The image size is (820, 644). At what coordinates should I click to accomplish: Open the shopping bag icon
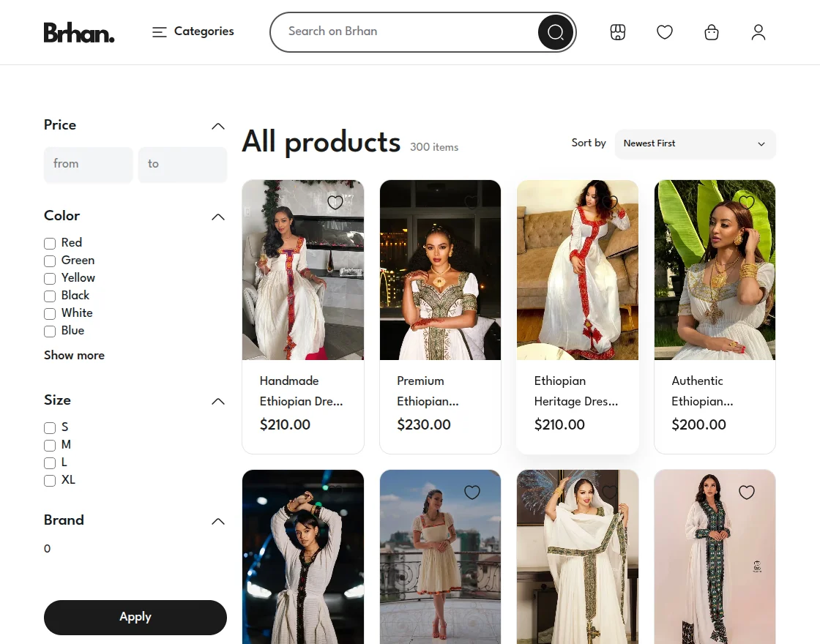(711, 32)
